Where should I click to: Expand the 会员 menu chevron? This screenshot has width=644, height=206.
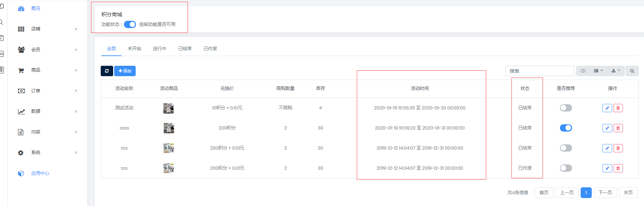76,50
